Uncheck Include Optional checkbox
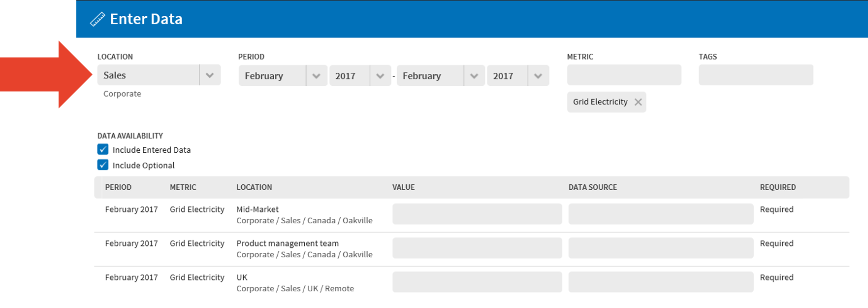The height and width of the screenshot is (308, 868). [x=103, y=165]
